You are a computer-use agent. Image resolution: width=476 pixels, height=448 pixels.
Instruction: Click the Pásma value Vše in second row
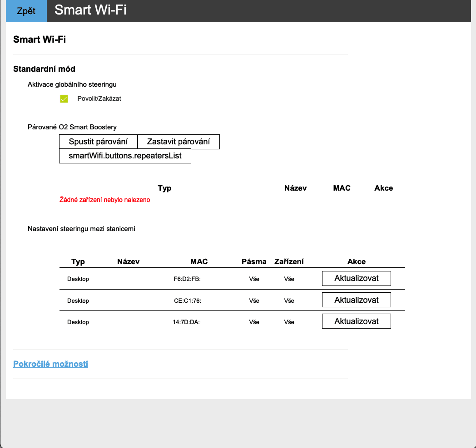coord(254,300)
